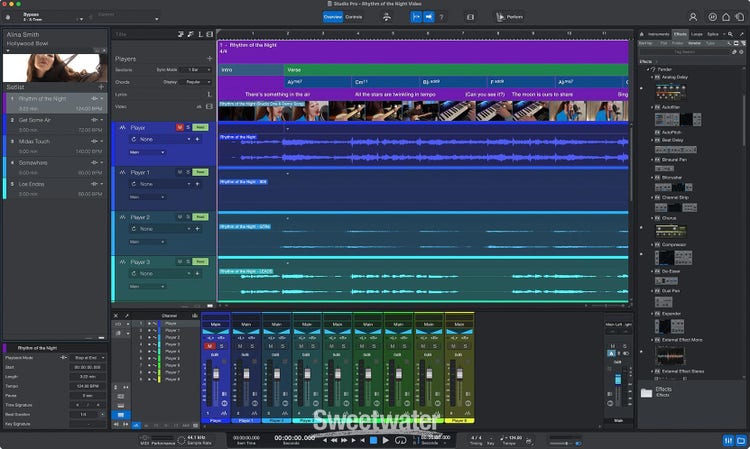Mute the Player 3 track
The width and height of the screenshot is (750, 449).
(180, 262)
